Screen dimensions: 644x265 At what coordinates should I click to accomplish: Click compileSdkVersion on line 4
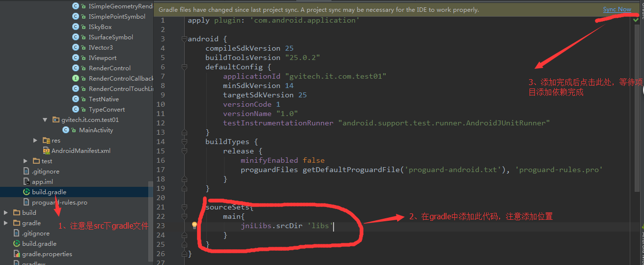243,48
